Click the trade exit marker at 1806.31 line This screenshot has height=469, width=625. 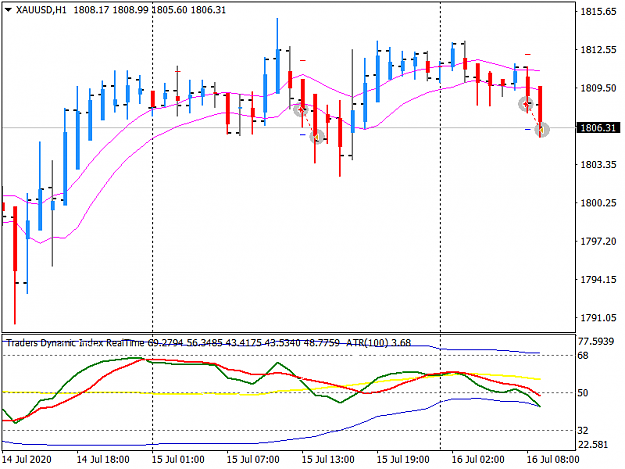542,130
